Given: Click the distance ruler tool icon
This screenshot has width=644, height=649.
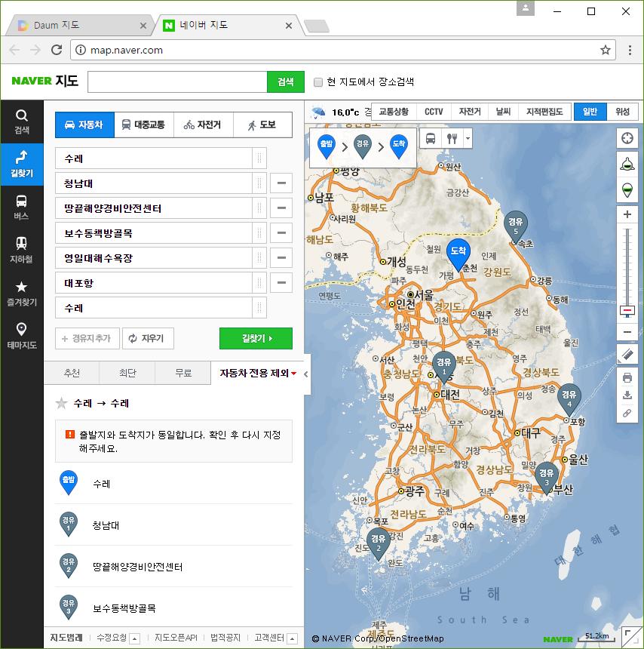Looking at the screenshot, I should coord(627,354).
